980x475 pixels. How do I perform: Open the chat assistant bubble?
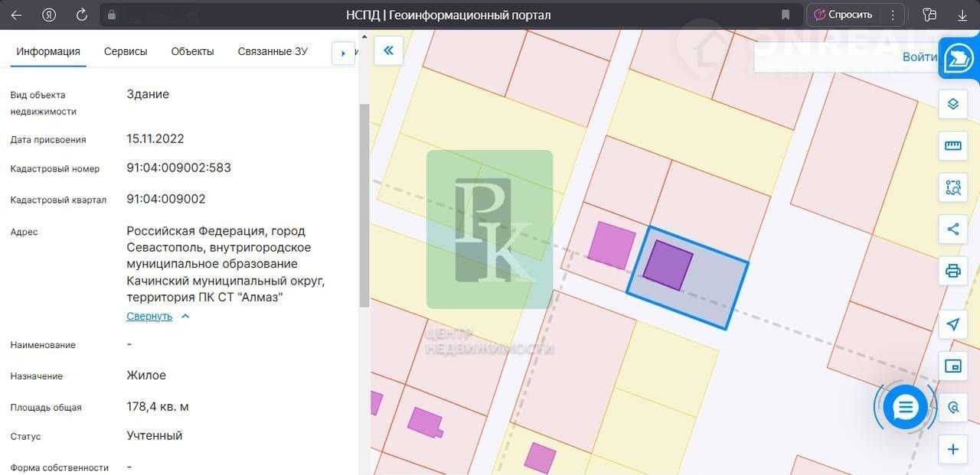[905, 408]
